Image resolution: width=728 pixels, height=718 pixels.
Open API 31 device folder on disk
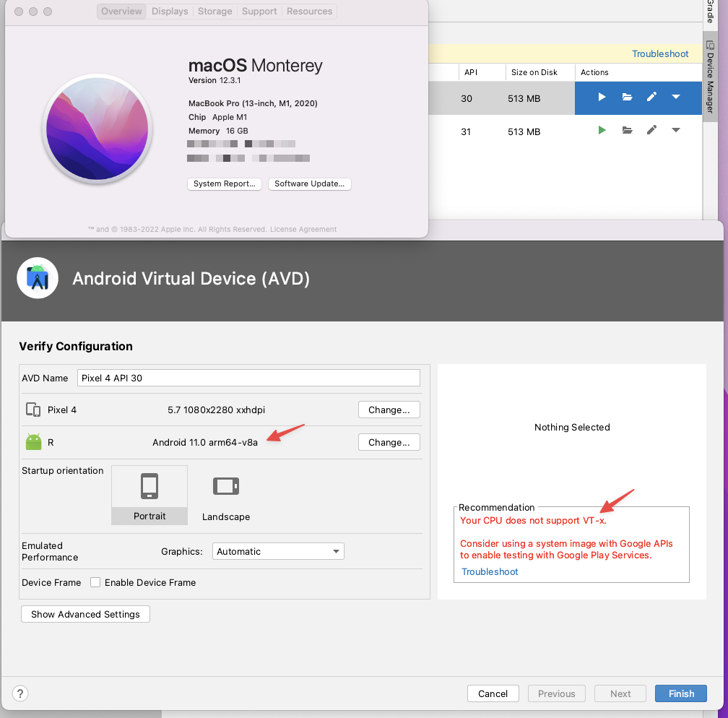(x=627, y=130)
